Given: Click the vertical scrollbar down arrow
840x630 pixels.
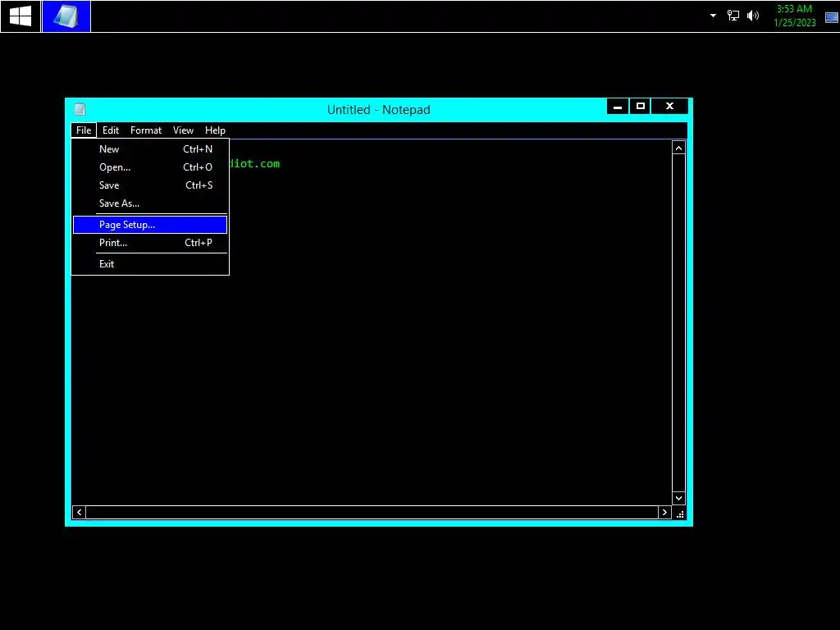Looking at the screenshot, I should tap(678, 498).
